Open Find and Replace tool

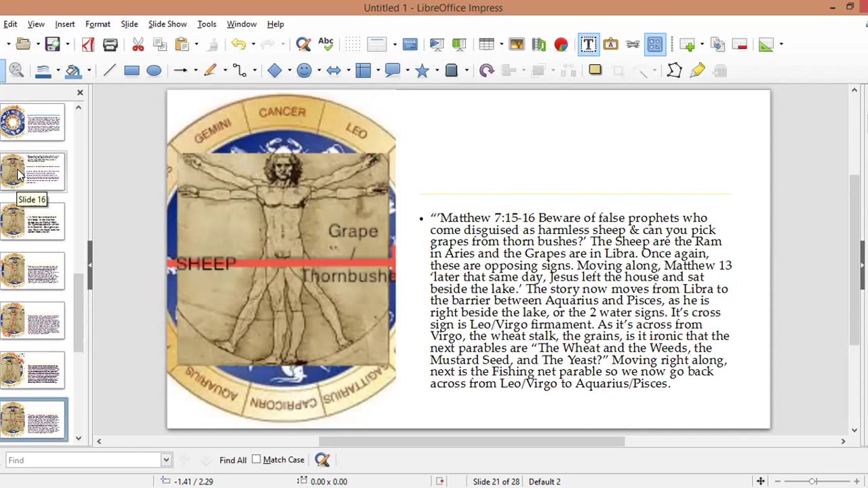[x=303, y=45]
